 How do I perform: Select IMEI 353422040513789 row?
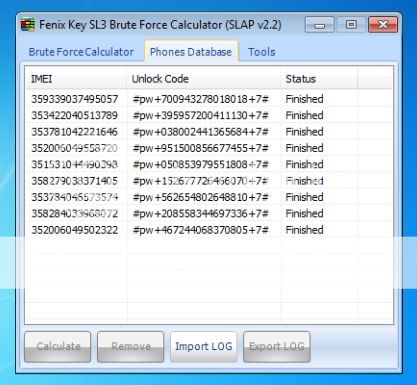(x=209, y=115)
